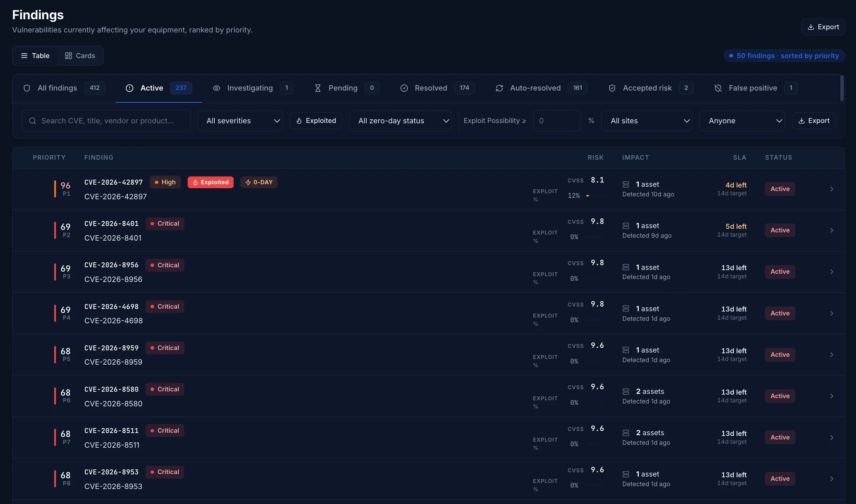Click the red priority bar beside score 96

point(55,189)
